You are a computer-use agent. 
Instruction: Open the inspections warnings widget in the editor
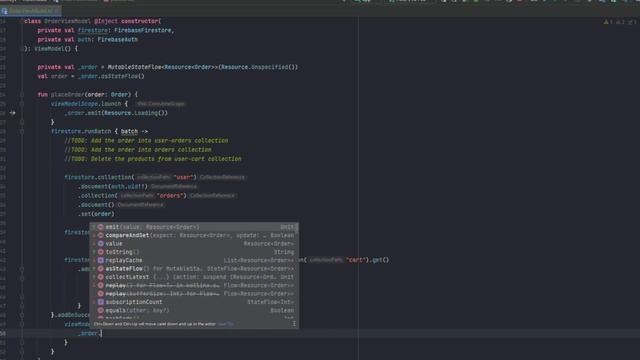620,22
